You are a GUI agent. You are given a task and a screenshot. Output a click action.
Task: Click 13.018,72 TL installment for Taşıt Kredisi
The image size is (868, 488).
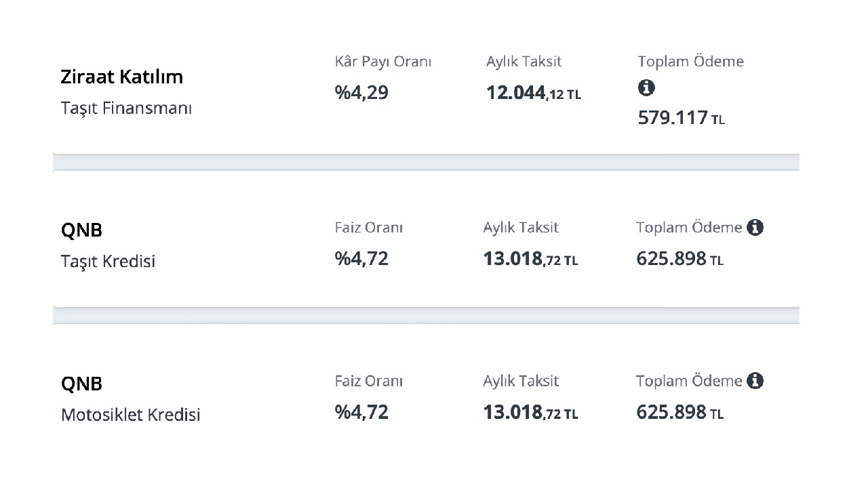[530, 259]
